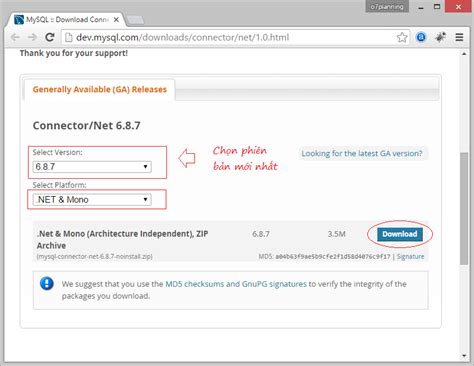Select the MySQL :: Download Conn tab
The width and height of the screenshot is (474, 366).
[x=67, y=20]
